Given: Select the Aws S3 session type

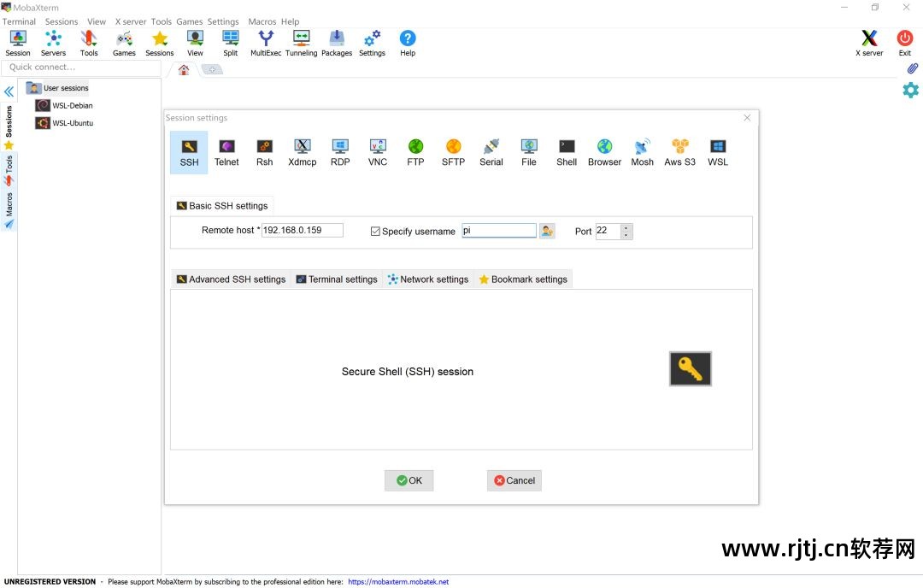Looking at the screenshot, I should [x=680, y=152].
